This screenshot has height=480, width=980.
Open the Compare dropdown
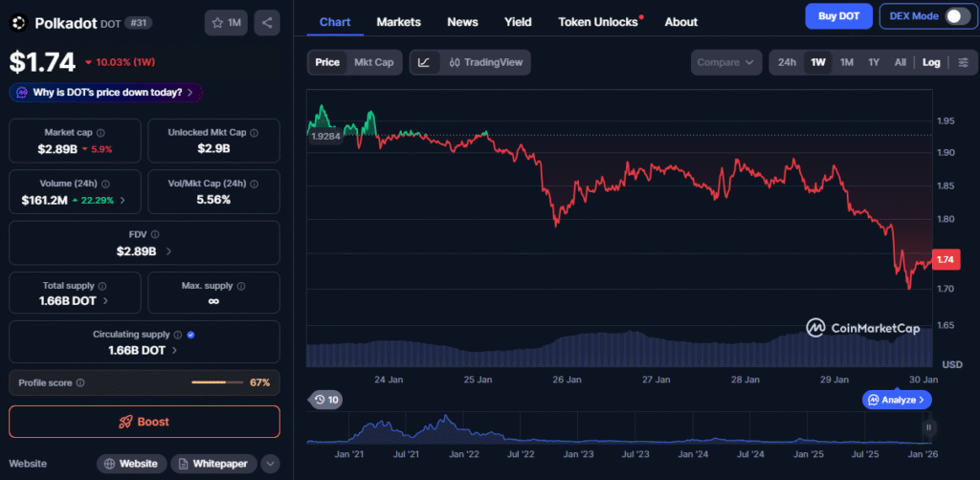point(726,62)
